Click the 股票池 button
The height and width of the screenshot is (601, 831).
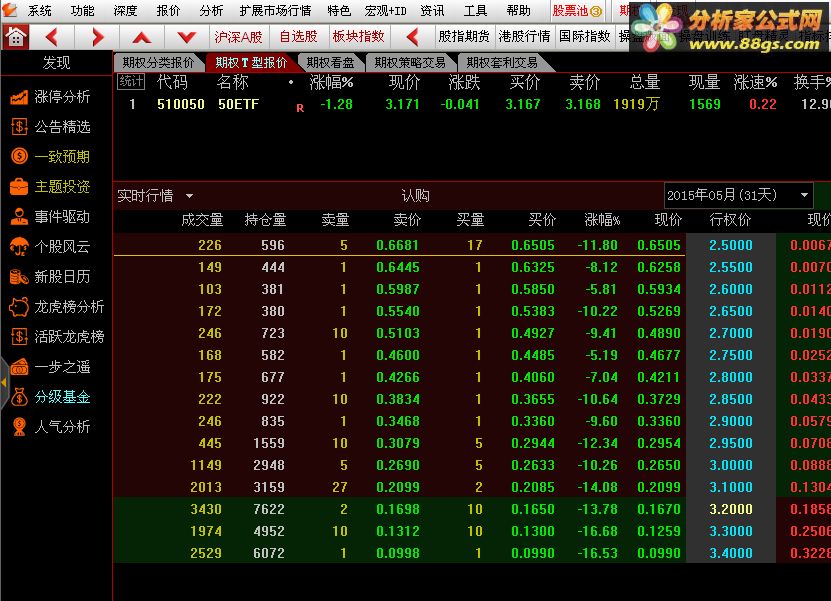click(577, 11)
